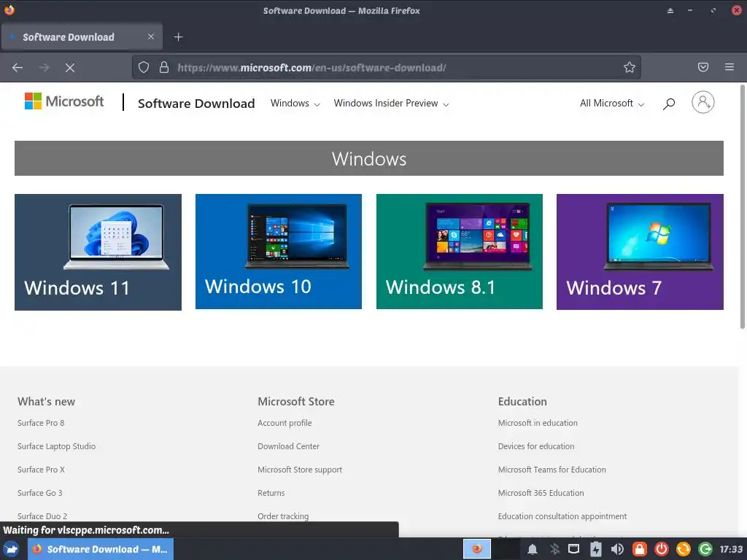The image size is (747, 560).
Task: Open volume speaker tray icon
Action: point(617,550)
